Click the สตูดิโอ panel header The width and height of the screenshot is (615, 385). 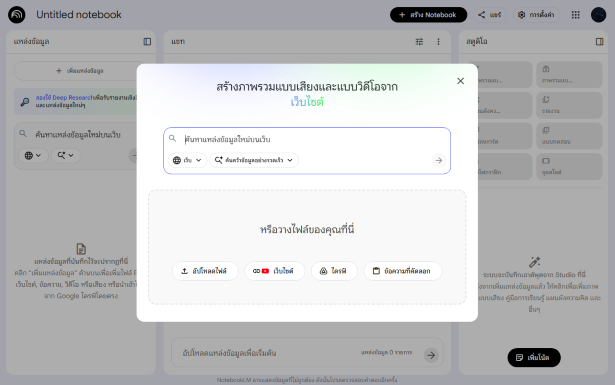pos(477,42)
